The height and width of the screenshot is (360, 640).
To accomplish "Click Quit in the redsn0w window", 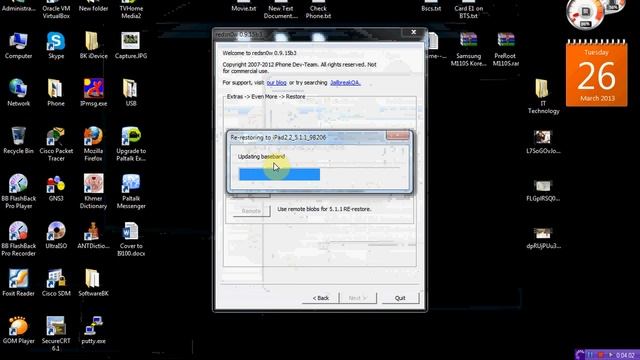I will pyautogui.click(x=400, y=298).
